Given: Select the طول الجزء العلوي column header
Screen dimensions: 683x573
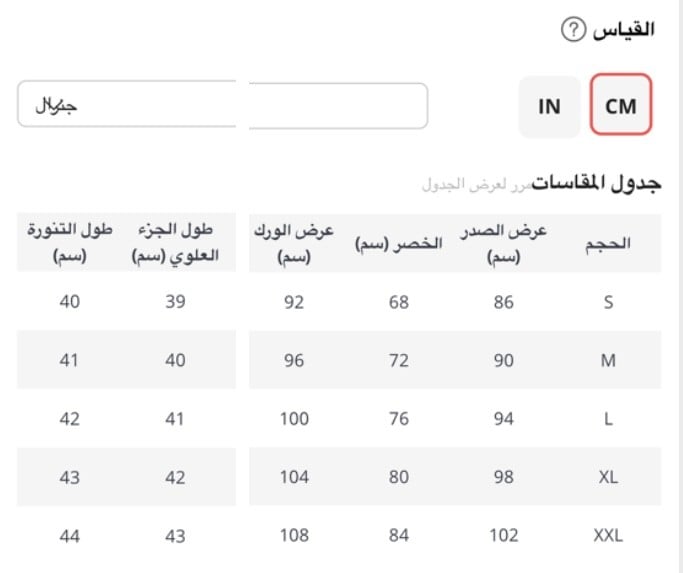Looking at the screenshot, I should pos(175,244).
